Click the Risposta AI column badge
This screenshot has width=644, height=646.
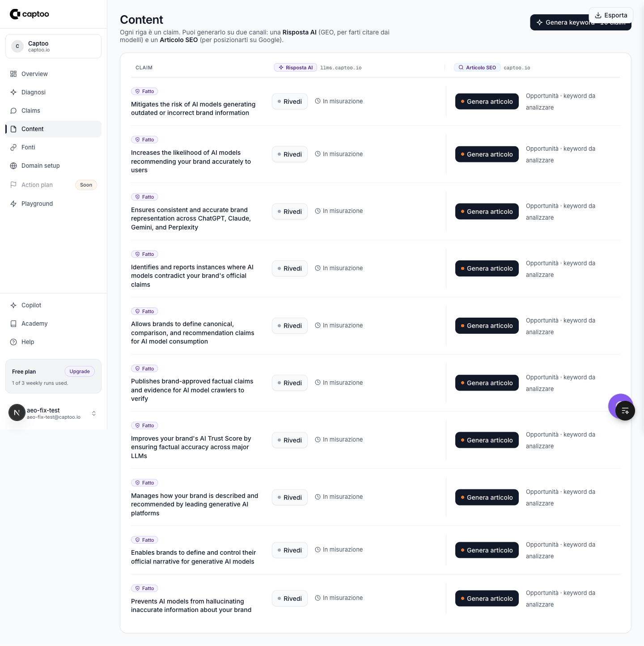click(296, 68)
